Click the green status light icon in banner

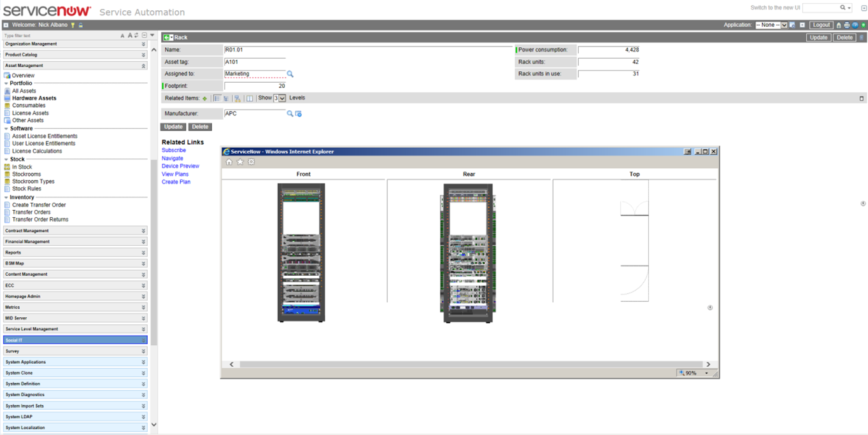863,25
